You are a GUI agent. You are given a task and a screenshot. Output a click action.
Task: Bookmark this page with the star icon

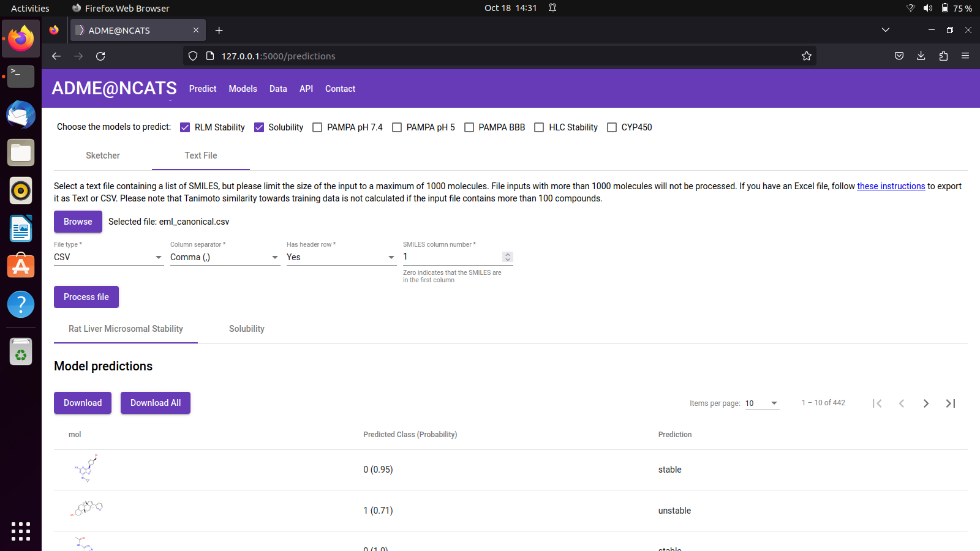[806, 56]
